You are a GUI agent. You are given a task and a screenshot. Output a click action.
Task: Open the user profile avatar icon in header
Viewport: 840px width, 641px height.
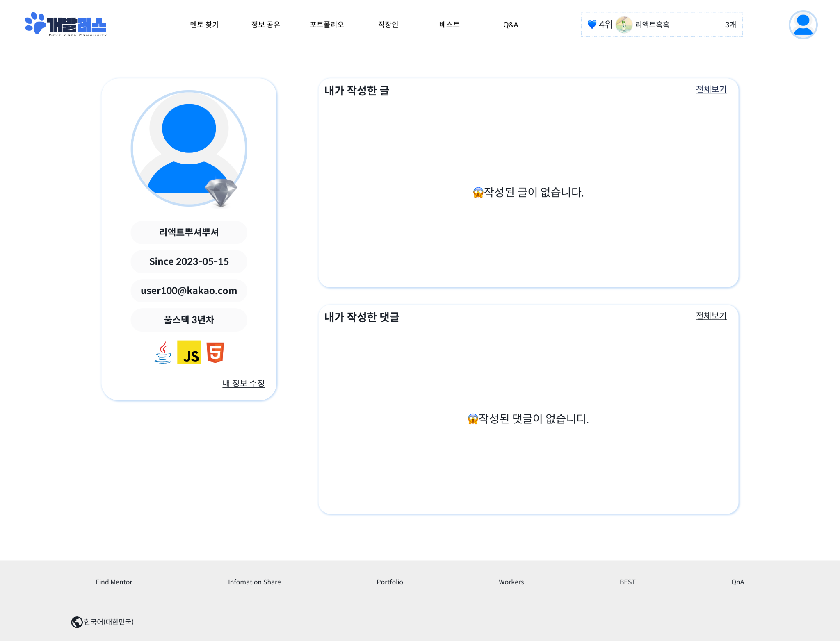(x=803, y=25)
